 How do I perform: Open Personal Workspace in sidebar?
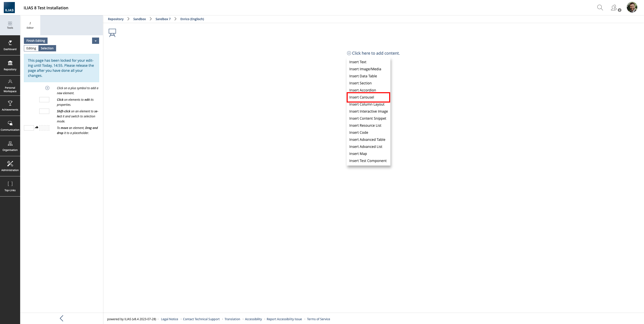tap(10, 86)
